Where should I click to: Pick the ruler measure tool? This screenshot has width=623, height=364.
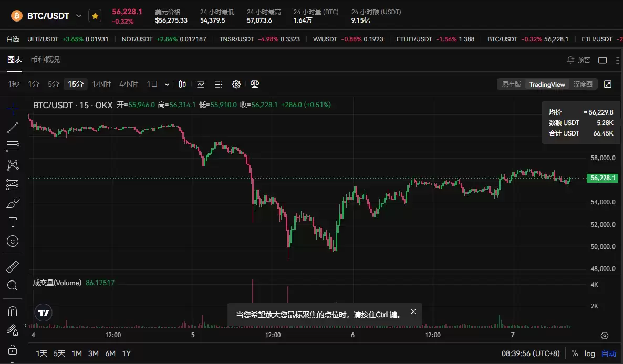pyautogui.click(x=13, y=267)
